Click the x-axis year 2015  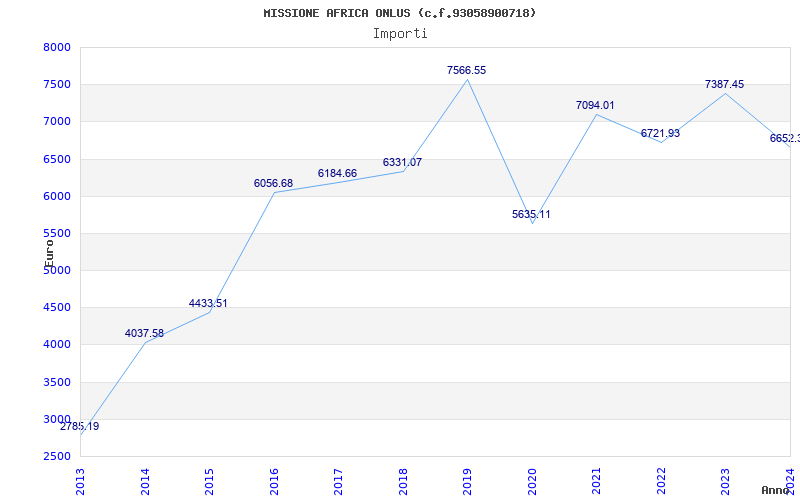coord(210,481)
